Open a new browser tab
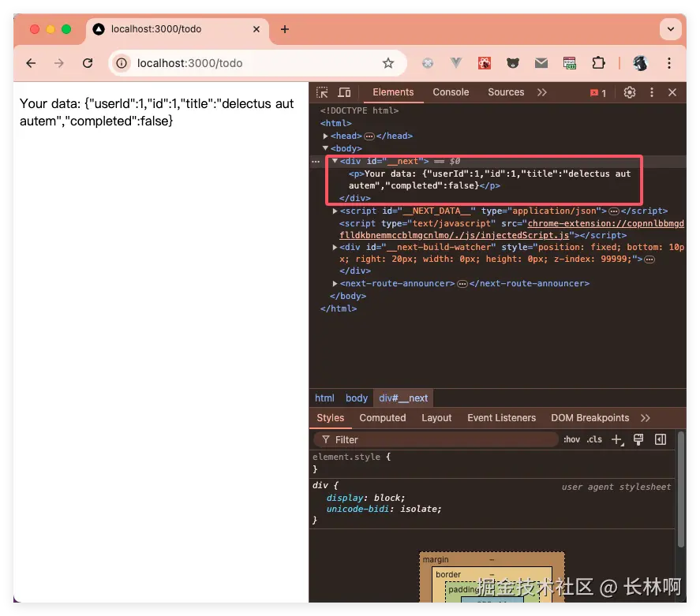The height and width of the screenshot is (616, 700). coord(285,29)
